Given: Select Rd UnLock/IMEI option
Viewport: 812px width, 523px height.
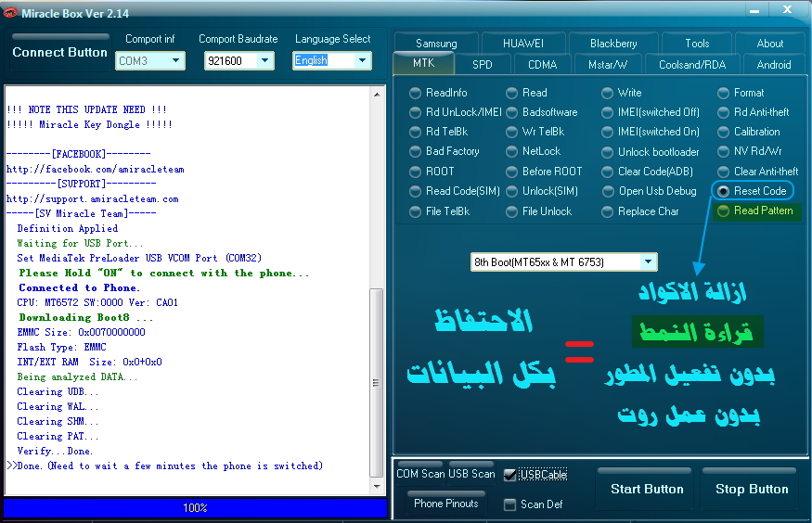Looking at the screenshot, I should 415,113.
